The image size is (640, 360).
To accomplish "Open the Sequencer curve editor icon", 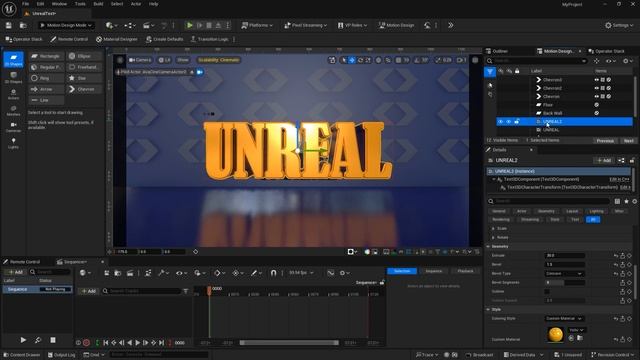I will click(331, 273).
